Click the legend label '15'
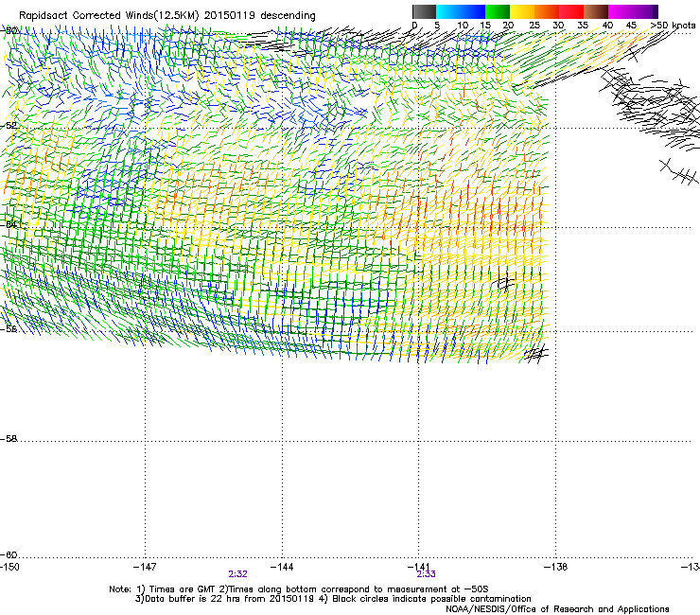 [485, 26]
